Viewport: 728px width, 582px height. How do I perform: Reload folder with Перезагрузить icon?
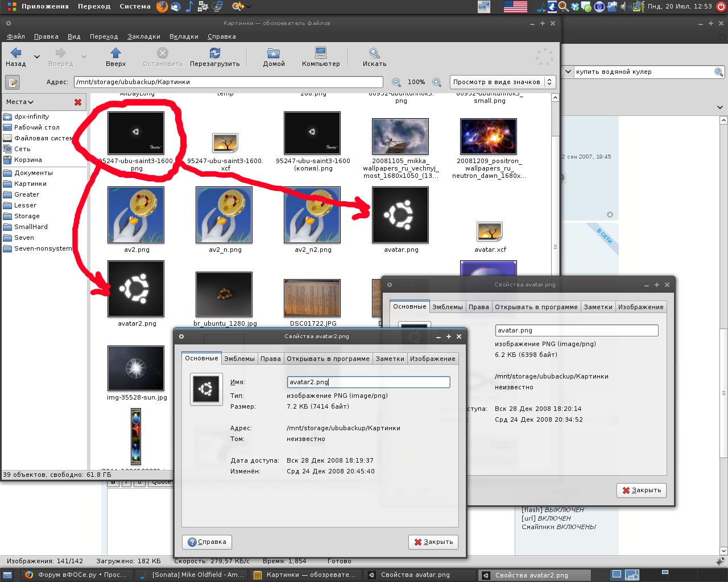pyautogui.click(x=214, y=53)
